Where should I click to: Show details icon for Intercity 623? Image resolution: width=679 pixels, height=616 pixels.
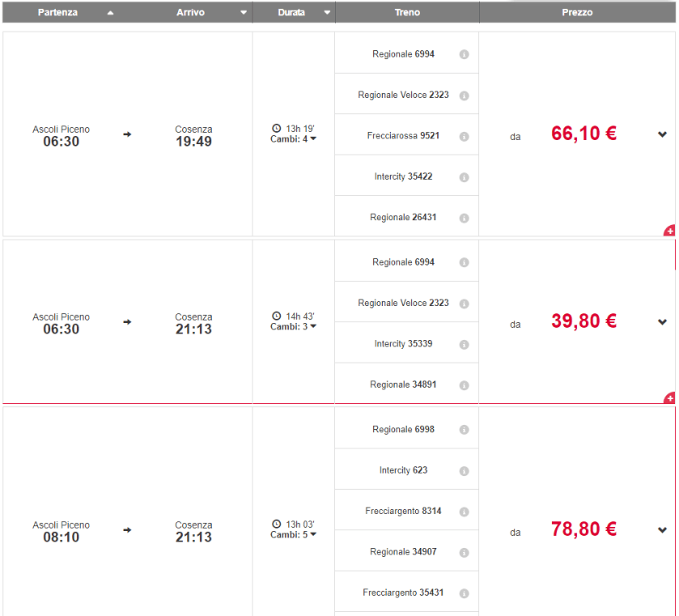coord(464,470)
